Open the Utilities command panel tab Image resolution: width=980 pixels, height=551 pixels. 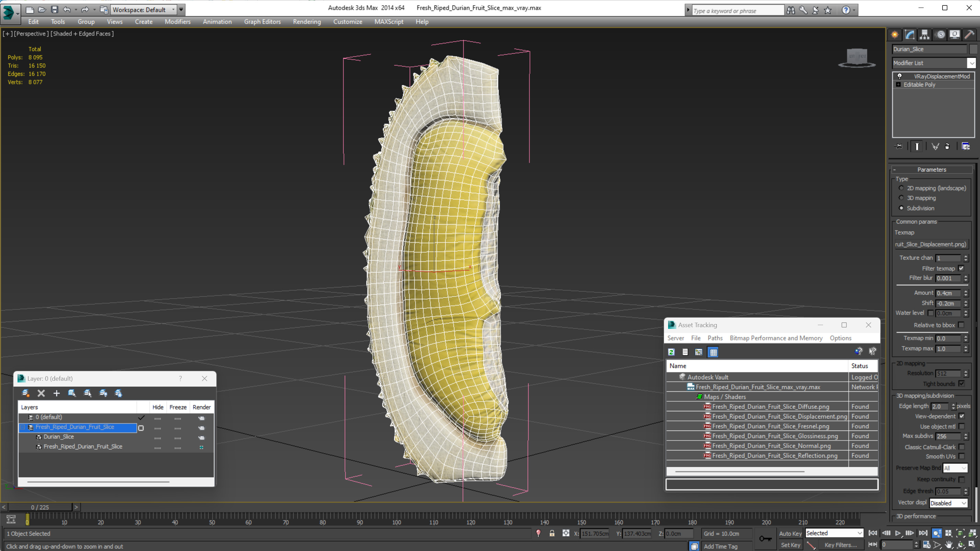(x=969, y=35)
